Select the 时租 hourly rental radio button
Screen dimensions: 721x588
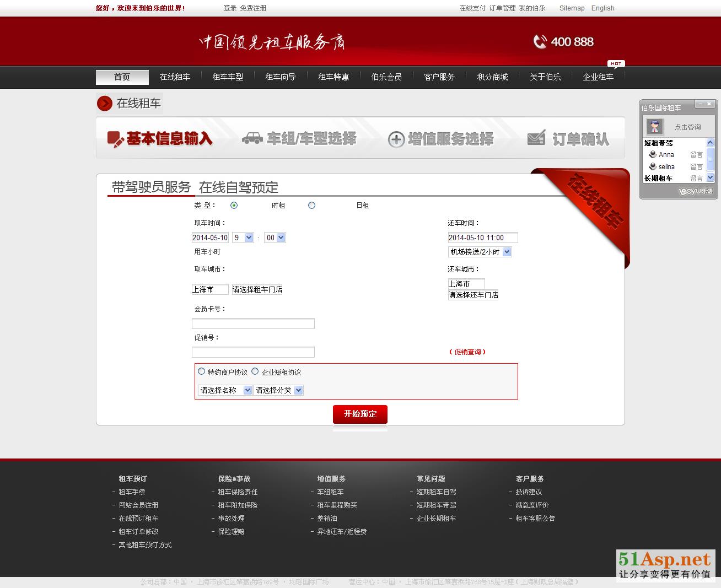[234, 206]
